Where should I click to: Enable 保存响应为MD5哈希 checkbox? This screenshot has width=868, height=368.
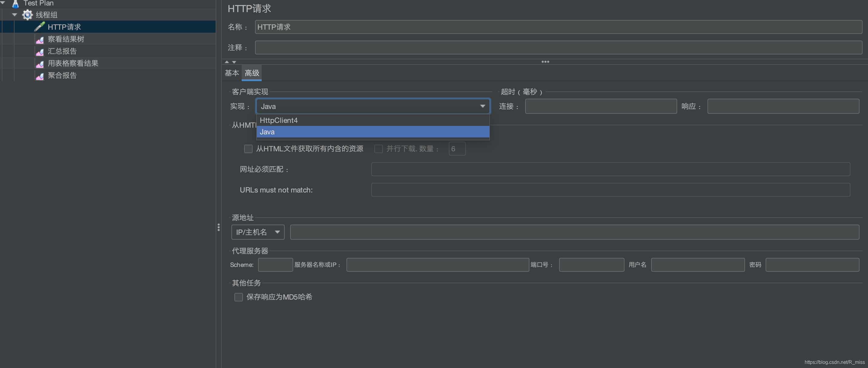[239, 297]
